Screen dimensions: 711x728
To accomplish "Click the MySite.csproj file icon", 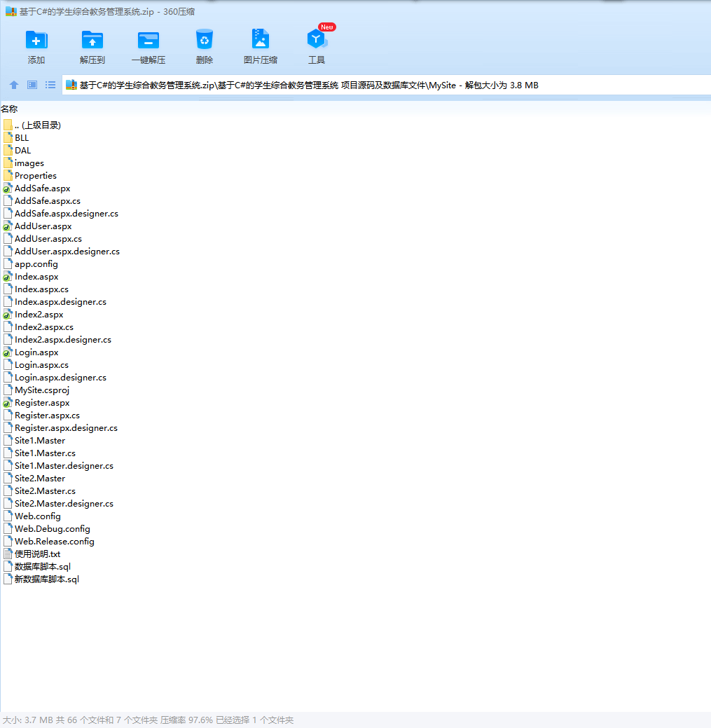I will pyautogui.click(x=8, y=390).
